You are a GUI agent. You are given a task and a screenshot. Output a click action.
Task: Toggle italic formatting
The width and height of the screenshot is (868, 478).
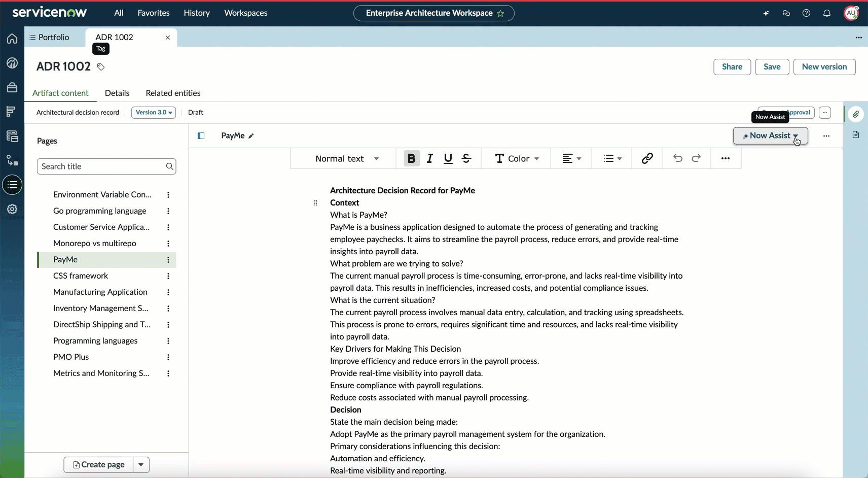click(430, 159)
